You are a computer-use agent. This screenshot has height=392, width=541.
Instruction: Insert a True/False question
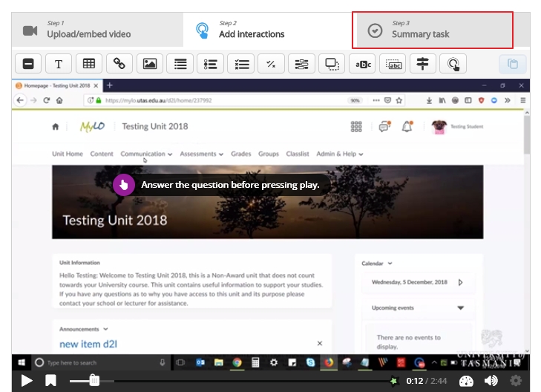271,64
